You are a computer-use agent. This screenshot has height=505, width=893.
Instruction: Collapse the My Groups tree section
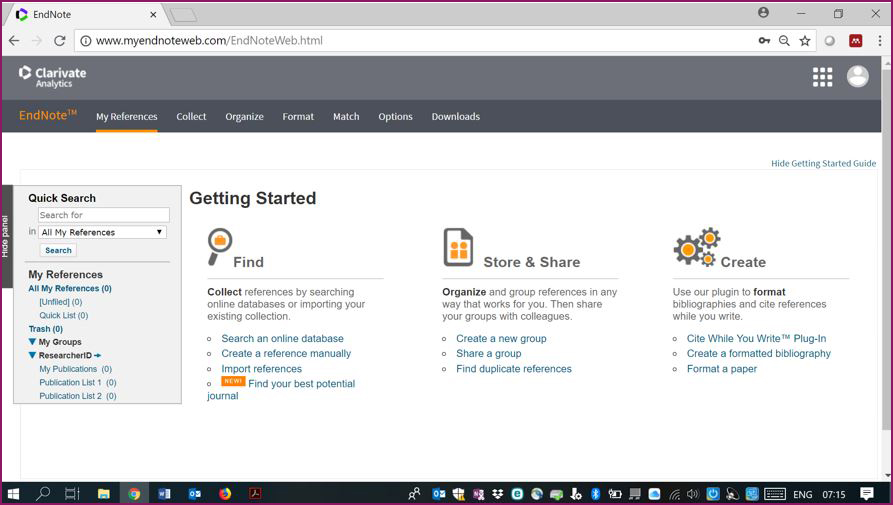(x=33, y=342)
